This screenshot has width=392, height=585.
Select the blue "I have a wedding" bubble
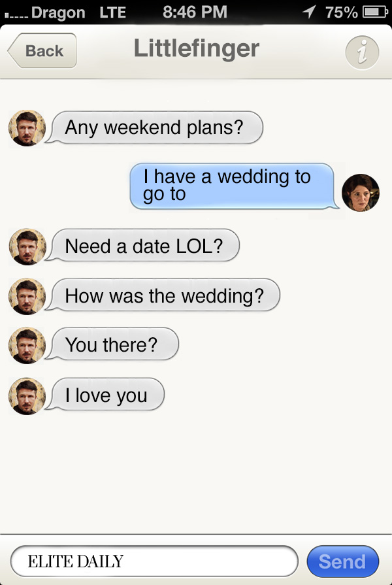click(x=233, y=186)
